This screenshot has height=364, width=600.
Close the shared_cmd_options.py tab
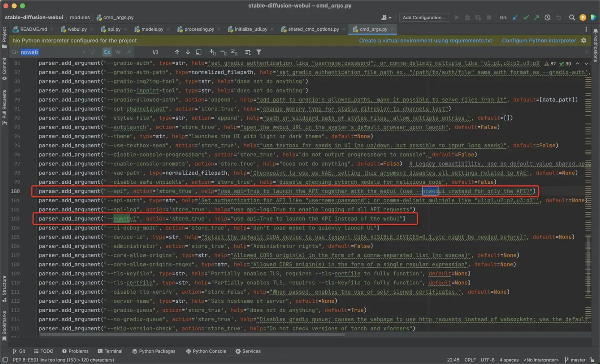pyautogui.click(x=343, y=30)
